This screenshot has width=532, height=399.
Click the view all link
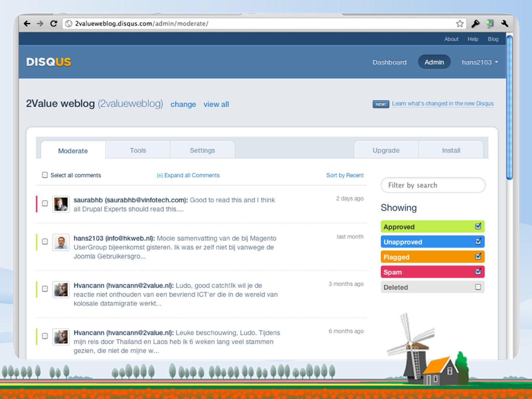pos(216,104)
